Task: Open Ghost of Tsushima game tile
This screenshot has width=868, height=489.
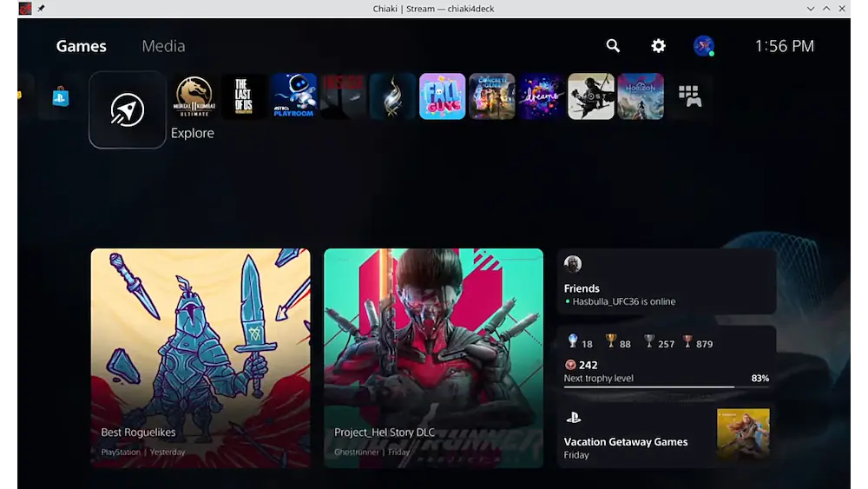Action: pos(591,96)
